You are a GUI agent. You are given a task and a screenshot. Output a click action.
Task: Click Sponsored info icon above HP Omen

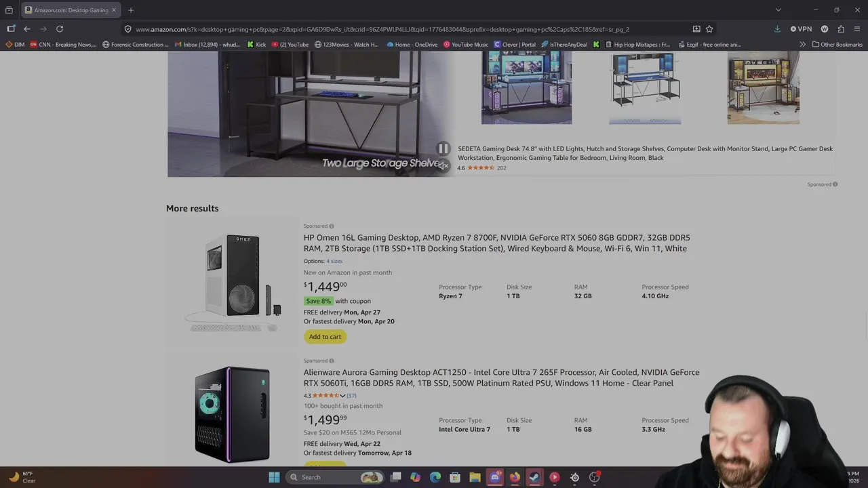point(331,226)
